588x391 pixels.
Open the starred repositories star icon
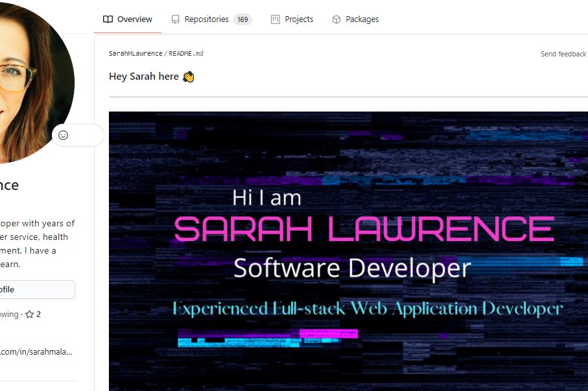tap(30, 314)
